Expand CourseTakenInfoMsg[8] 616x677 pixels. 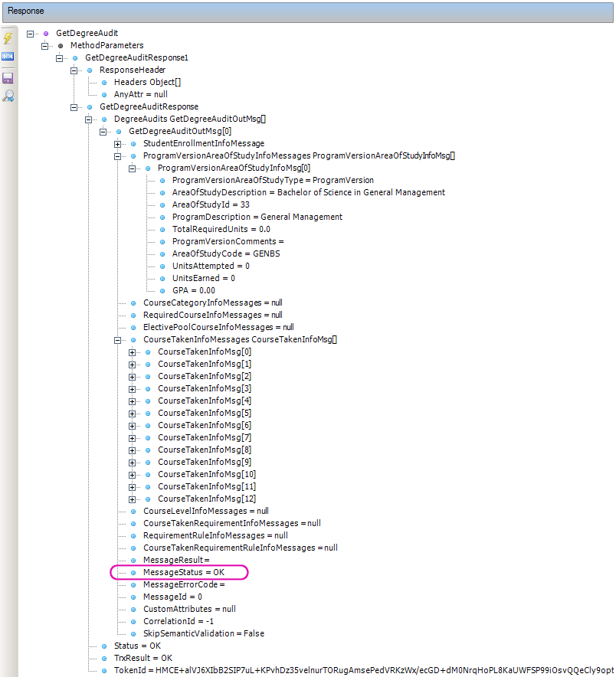[133, 450]
